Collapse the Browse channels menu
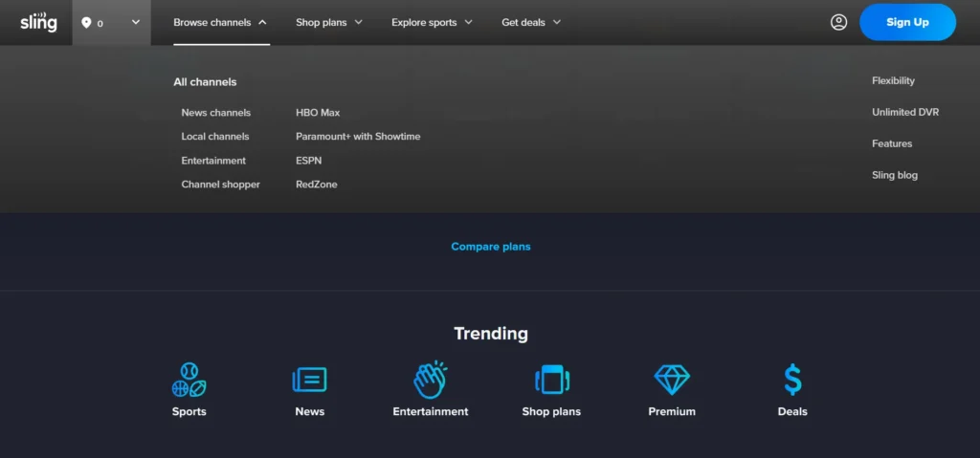980x458 pixels. (x=220, y=22)
